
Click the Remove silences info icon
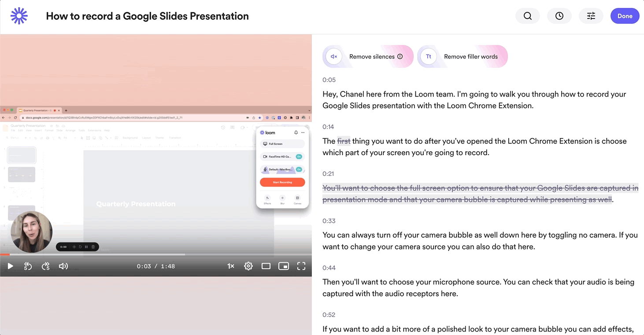click(400, 56)
